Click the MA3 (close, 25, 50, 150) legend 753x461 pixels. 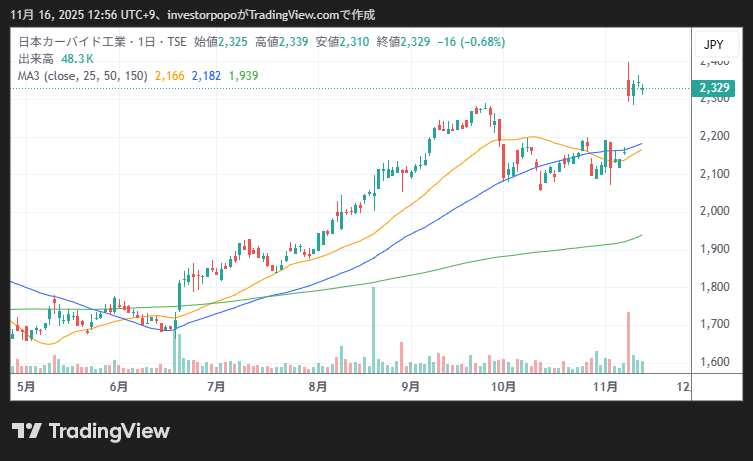click(x=83, y=76)
